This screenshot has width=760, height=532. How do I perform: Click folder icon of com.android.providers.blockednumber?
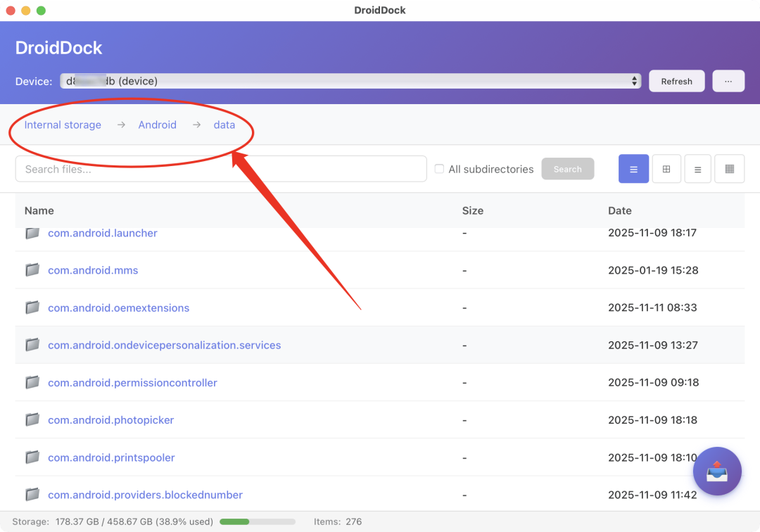click(32, 495)
